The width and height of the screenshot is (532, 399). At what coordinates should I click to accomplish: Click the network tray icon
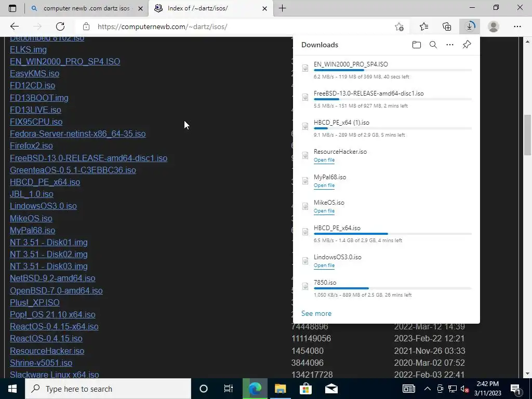tap(453, 389)
